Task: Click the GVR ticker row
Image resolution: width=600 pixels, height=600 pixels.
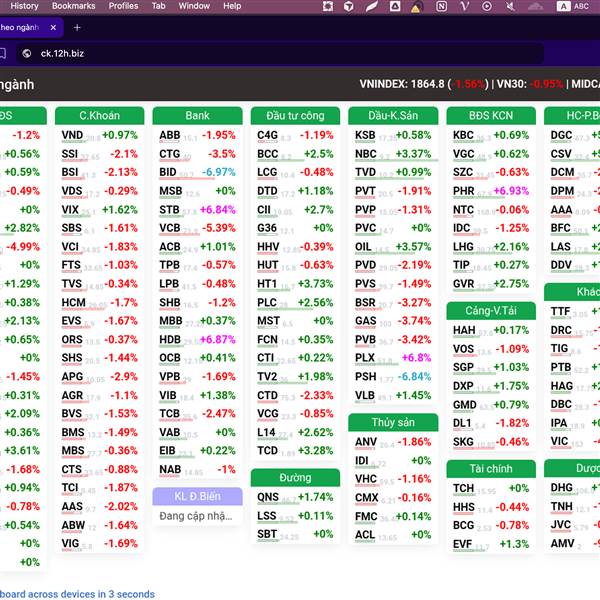Action: pos(491,284)
